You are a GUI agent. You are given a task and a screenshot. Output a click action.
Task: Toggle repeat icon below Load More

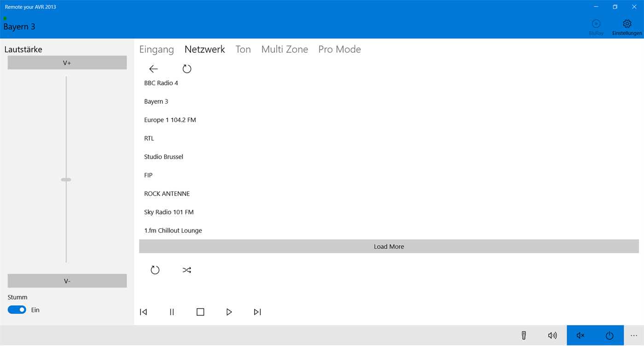[x=155, y=270]
